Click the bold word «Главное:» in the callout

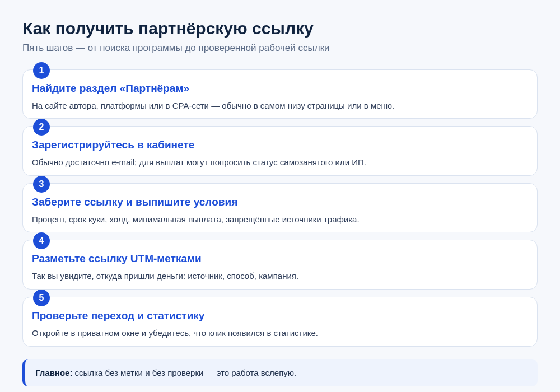point(54,373)
